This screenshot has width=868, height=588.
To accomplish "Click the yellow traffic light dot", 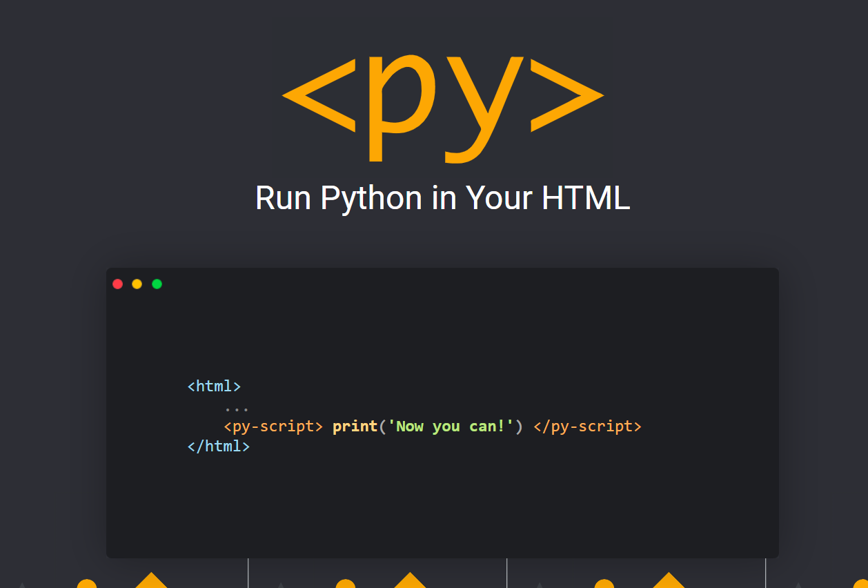I will [x=137, y=284].
